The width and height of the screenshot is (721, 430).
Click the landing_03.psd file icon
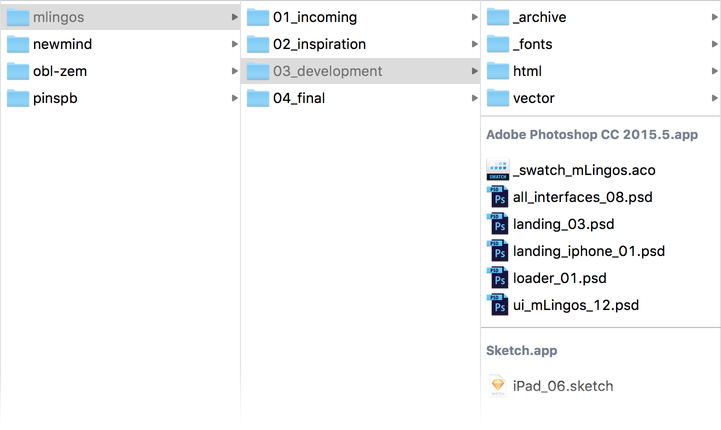pyautogui.click(x=498, y=224)
